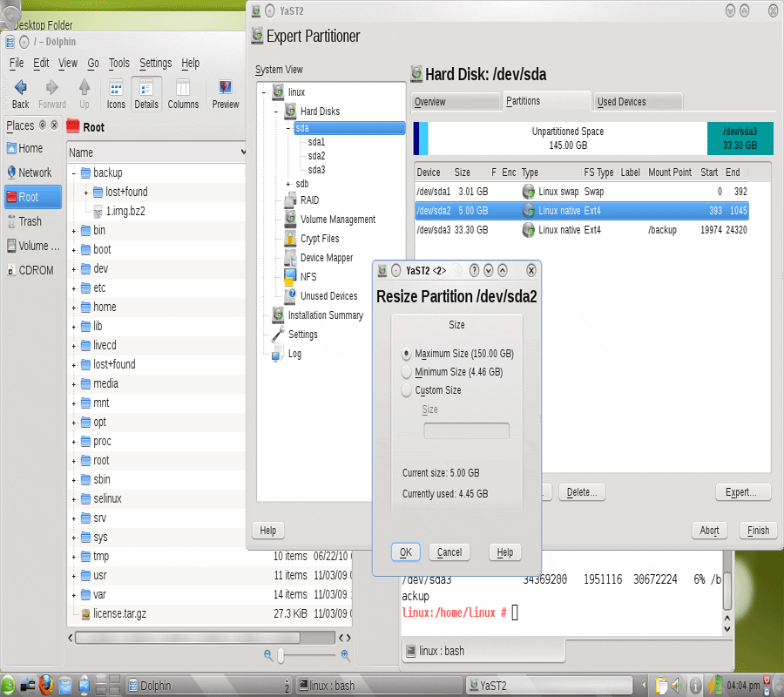Switch to the Partitions tab

(x=546, y=101)
